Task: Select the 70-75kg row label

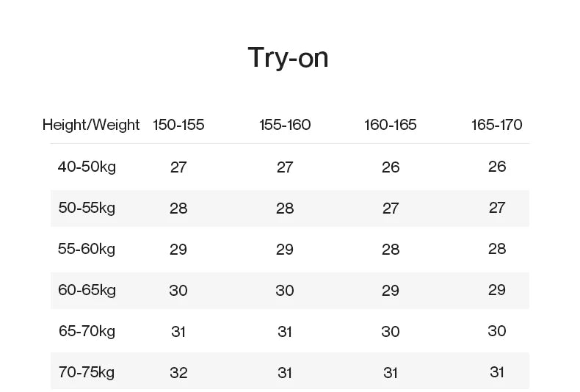Action: [87, 372]
